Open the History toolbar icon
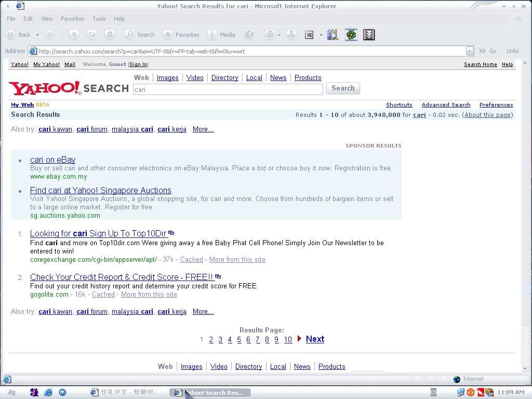The image size is (532, 399). 249,35
